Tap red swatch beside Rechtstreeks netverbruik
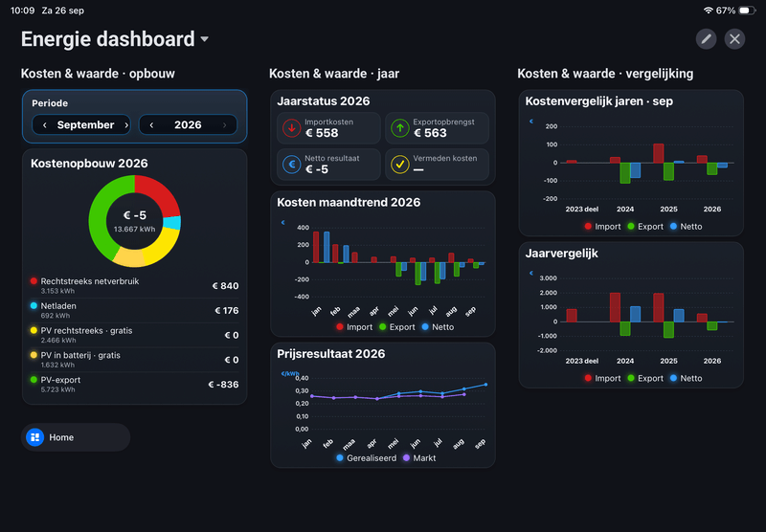Image resolution: width=766 pixels, height=532 pixels. [x=34, y=281]
